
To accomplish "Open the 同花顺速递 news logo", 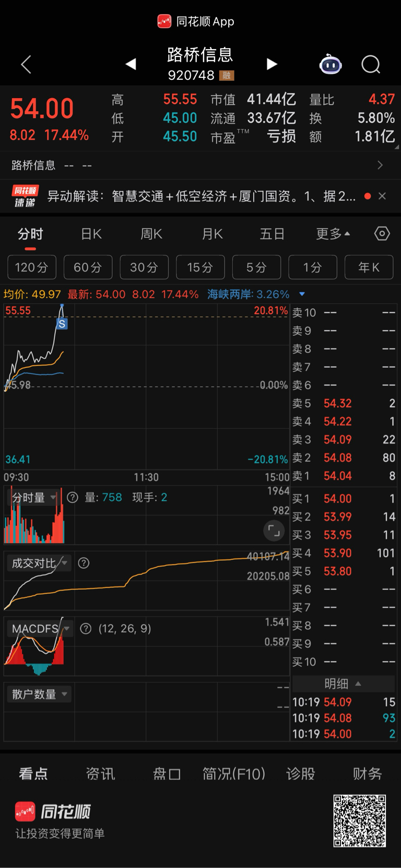I will (x=25, y=196).
